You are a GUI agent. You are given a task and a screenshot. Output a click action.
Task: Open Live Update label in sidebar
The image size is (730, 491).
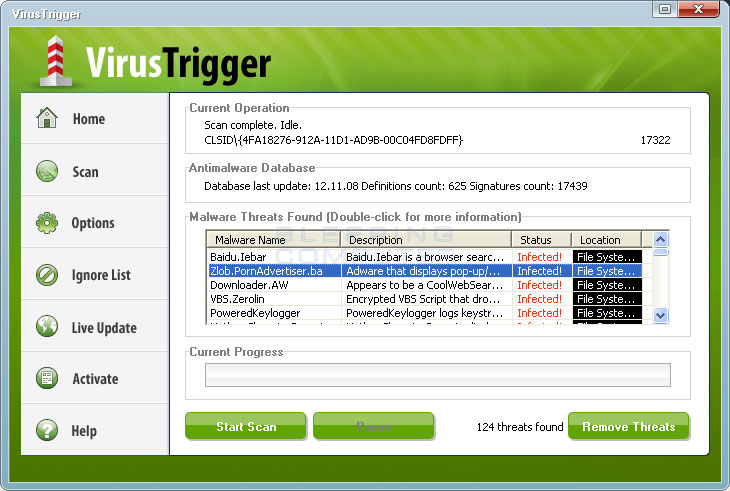click(x=104, y=328)
